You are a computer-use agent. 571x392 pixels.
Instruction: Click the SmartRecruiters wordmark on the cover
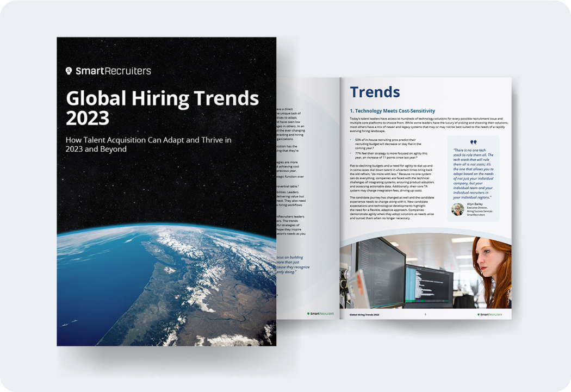(113, 71)
